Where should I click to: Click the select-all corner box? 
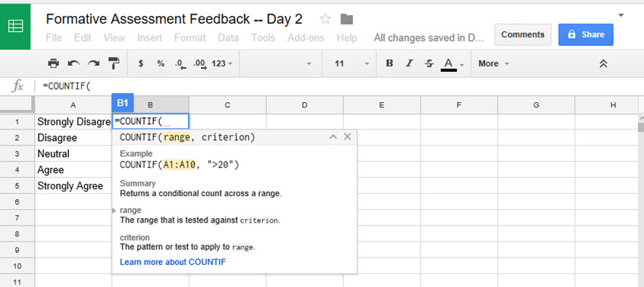(17, 105)
